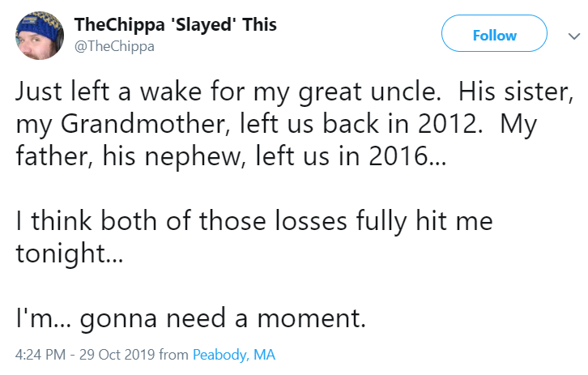Open the @TheChippa handle link
This screenshot has height=375, width=588.
pyautogui.click(x=114, y=46)
